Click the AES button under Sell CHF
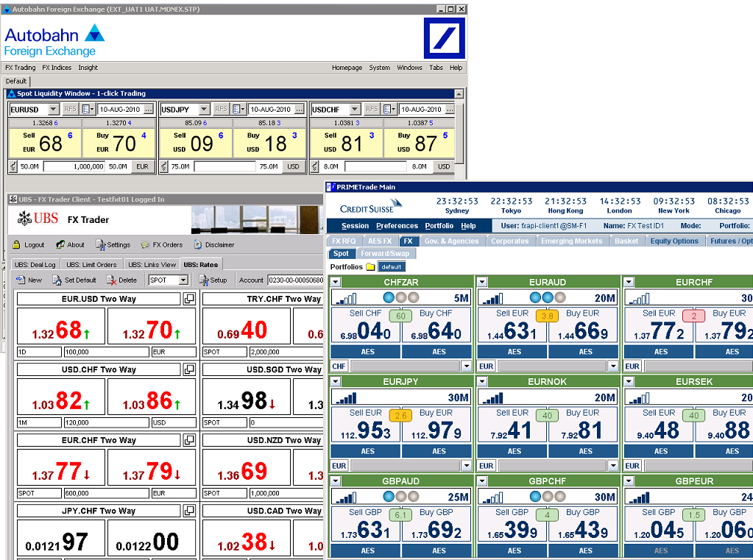Image resolution: width=753 pixels, height=560 pixels. pyautogui.click(x=367, y=352)
